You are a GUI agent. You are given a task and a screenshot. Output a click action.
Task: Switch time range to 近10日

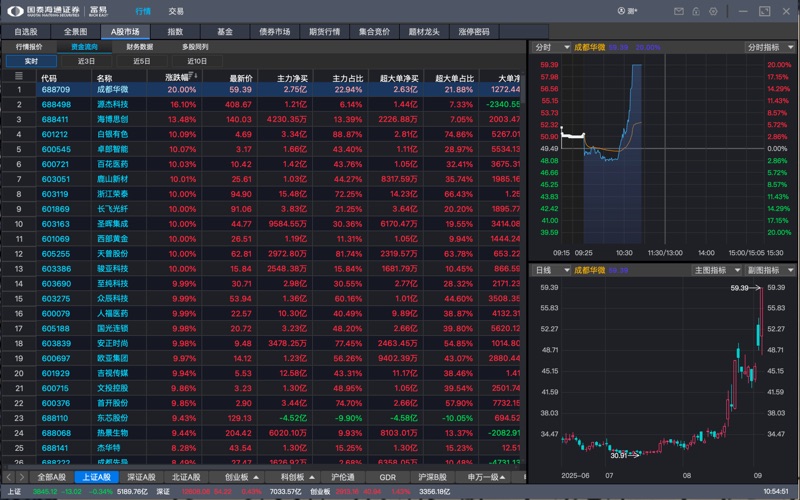[x=197, y=61]
